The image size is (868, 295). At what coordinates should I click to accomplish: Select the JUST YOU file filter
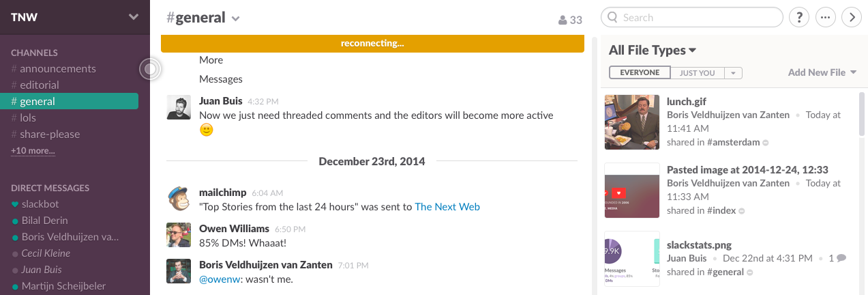pos(697,72)
